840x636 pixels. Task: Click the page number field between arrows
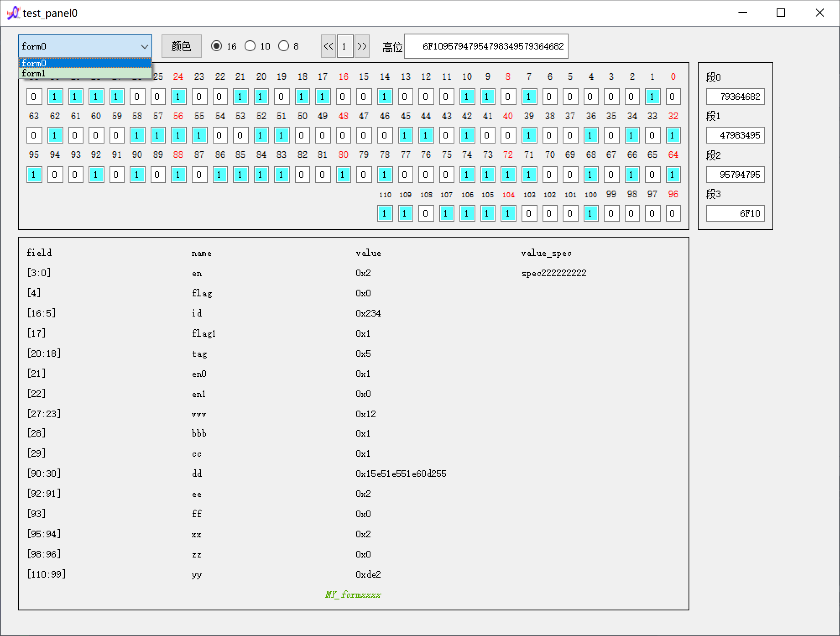click(345, 46)
